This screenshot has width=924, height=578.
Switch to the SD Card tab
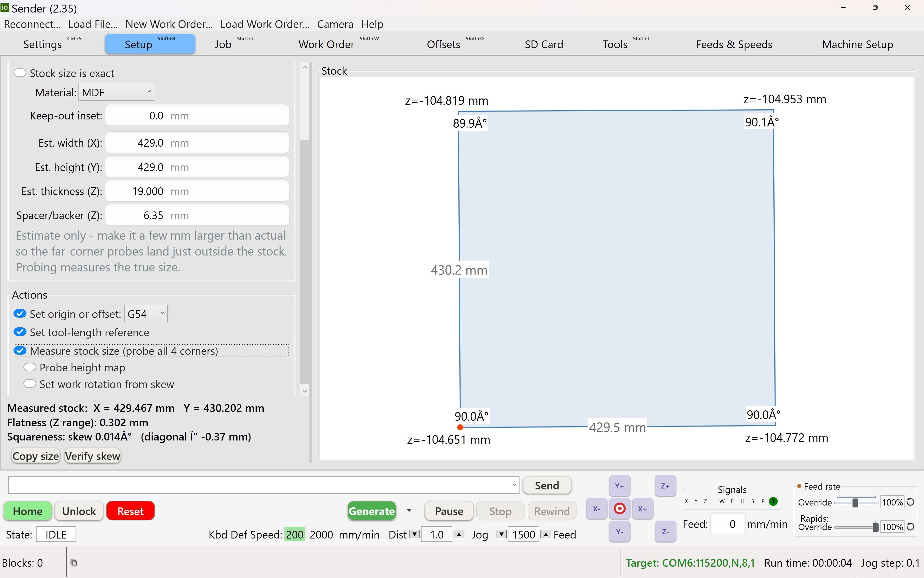544,44
